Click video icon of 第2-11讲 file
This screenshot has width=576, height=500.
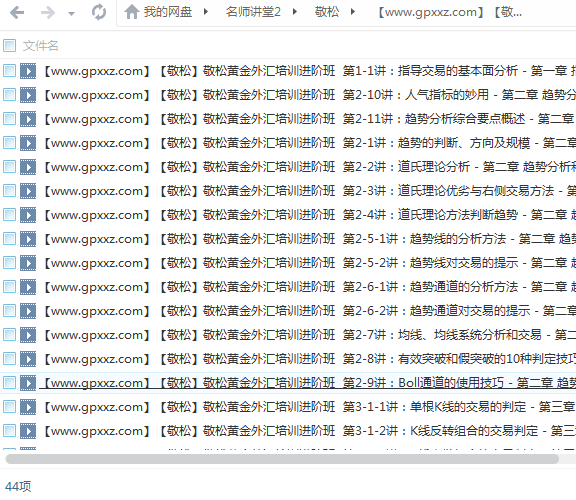click(x=28, y=119)
